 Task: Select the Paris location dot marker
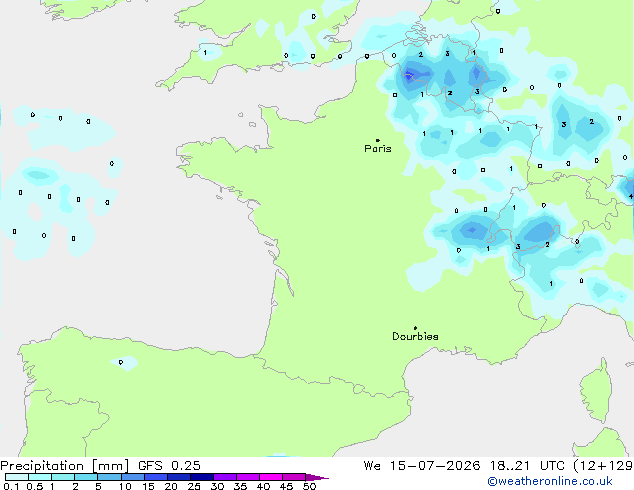[378, 140]
